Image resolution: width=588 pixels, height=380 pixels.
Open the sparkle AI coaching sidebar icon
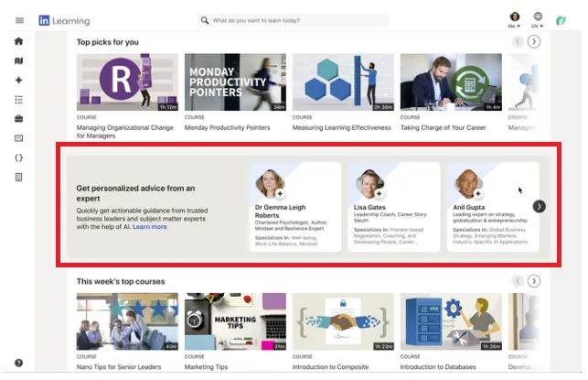[x=19, y=81]
